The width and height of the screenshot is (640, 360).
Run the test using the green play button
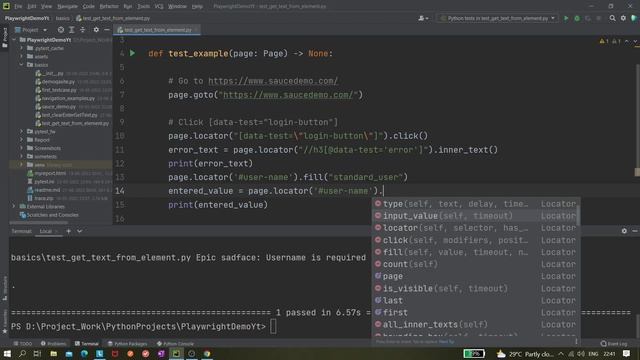tap(566, 18)
